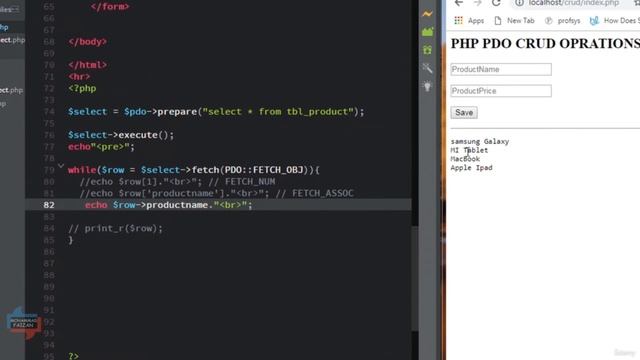This screenshot has width=640, height=360.
Task: Click the 'MacBook' output row
Action: (465, 159)
